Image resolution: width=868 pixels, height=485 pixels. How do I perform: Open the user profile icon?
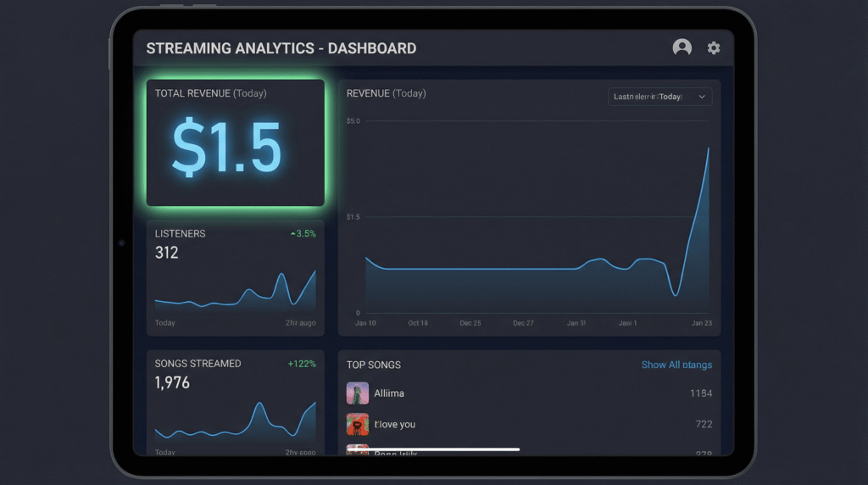tap(682, 48)
